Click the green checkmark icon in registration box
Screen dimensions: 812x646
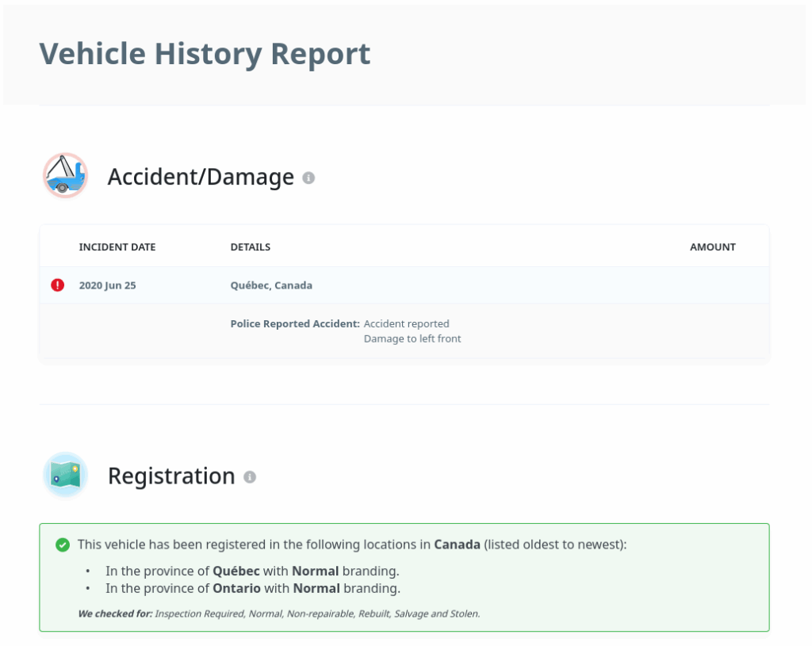(x=63, y=545)
